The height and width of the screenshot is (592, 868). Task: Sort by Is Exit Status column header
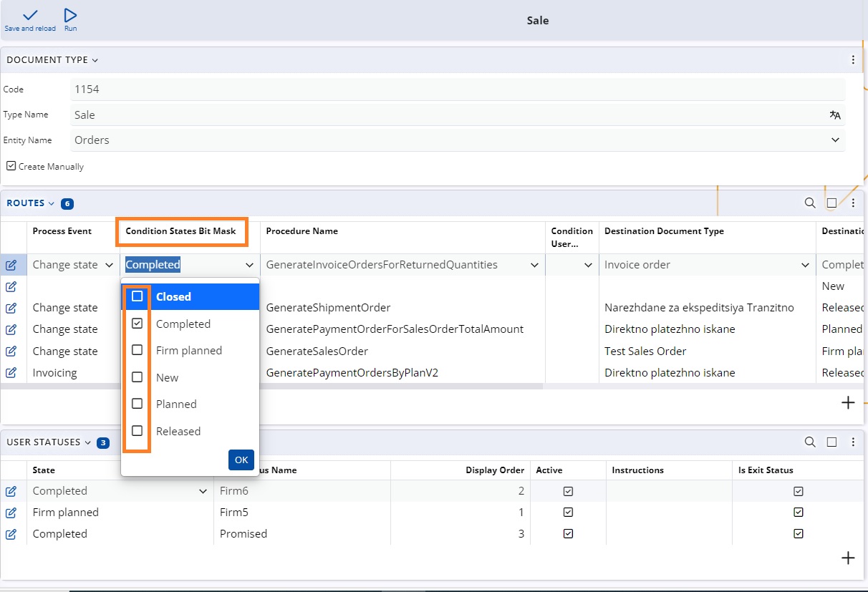766,470
